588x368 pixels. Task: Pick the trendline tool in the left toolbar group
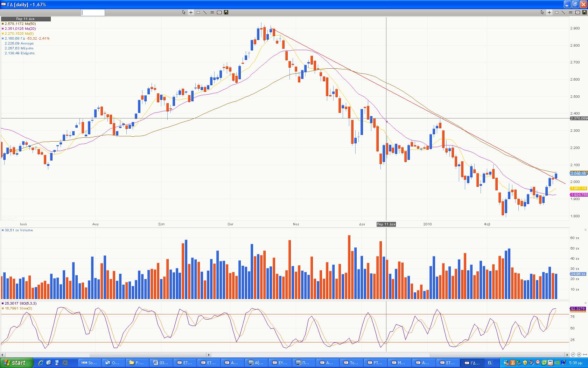(x=205, y=12)
